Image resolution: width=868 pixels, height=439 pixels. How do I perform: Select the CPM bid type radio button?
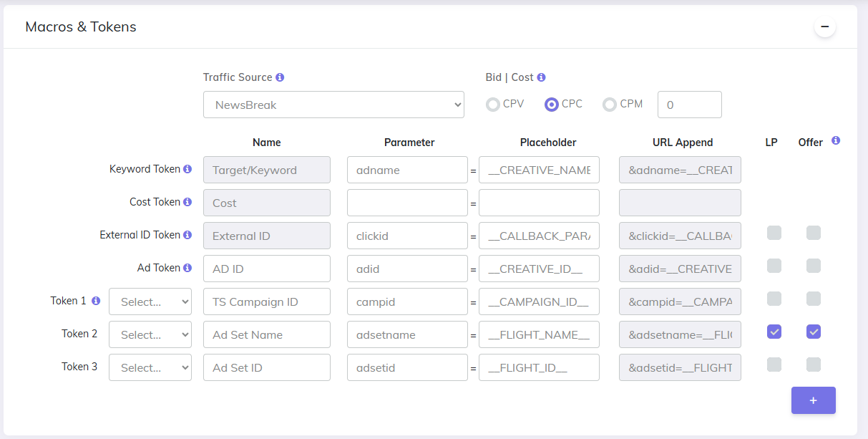point(610,104)
